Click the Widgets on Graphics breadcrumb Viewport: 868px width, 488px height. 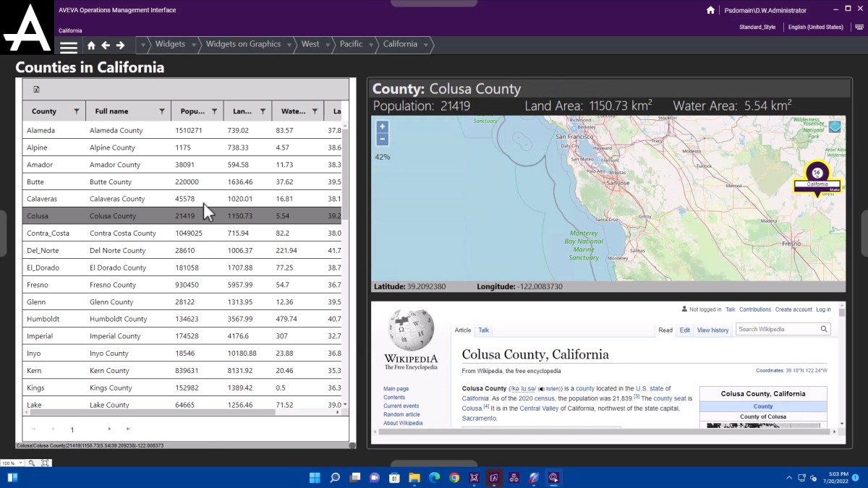(x=243, y=44)
